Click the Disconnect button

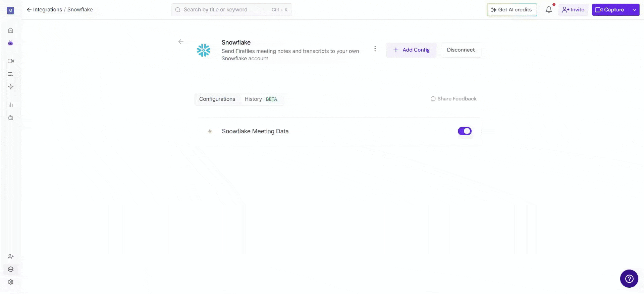click(461, 50)
